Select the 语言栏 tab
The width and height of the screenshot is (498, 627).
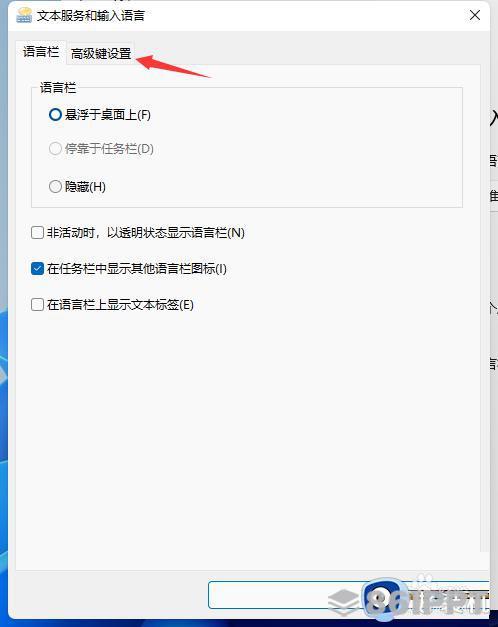[x=41, y=52]
